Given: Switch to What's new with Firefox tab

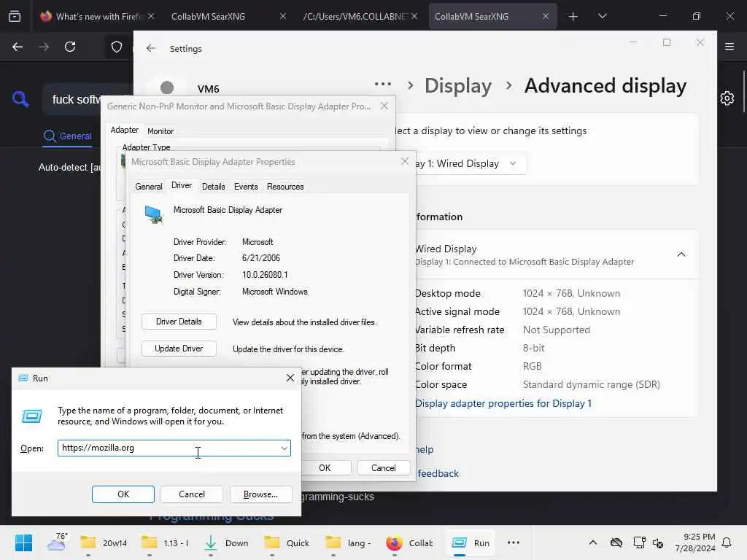Looking at the screenshot, I should (97, 16).
